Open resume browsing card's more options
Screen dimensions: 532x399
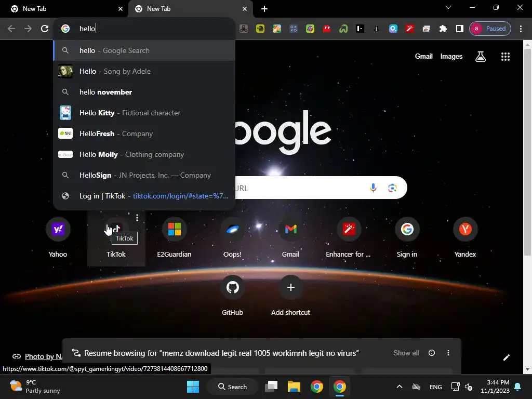coord(448,353)
